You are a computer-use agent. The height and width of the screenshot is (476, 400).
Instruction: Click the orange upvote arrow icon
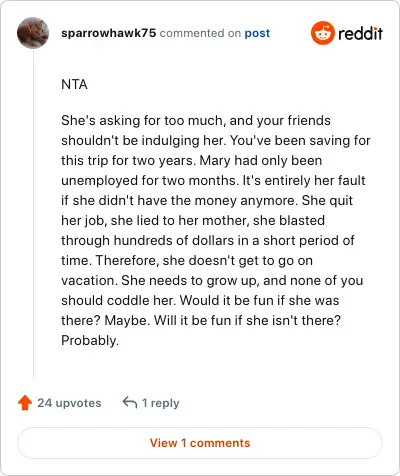pyautogui.click(x=25, y=403)
